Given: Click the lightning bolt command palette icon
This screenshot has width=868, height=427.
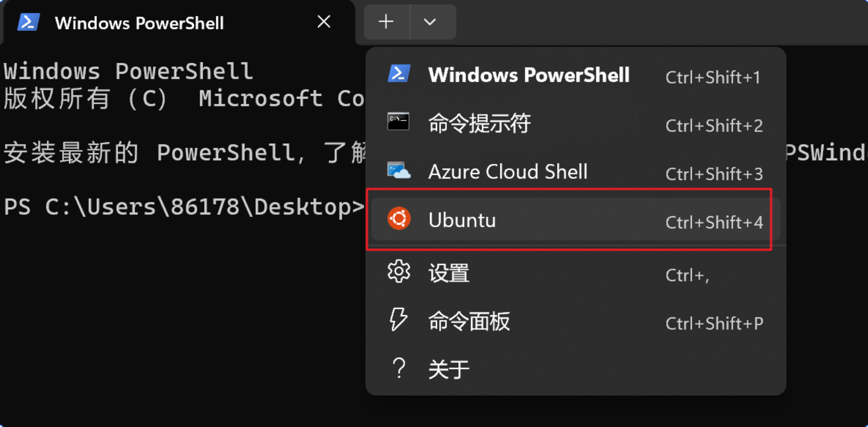Looking at the screenshot, I should (x=399, y=319).
